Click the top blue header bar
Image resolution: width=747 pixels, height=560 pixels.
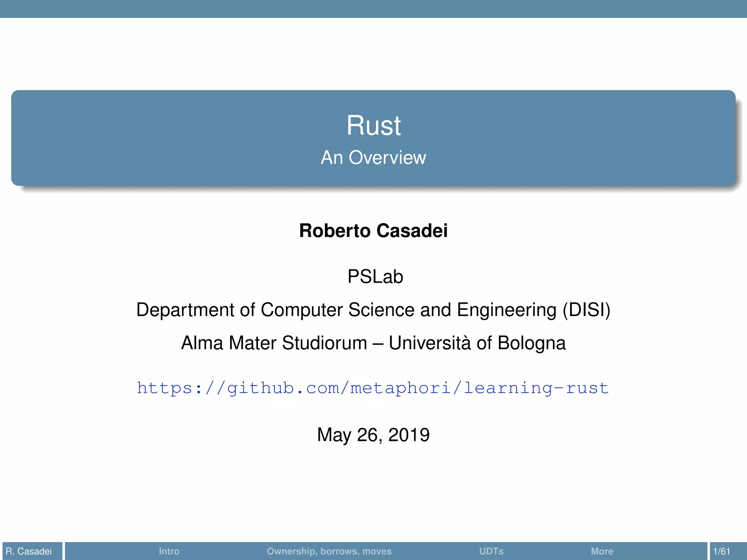pos(373,9)
